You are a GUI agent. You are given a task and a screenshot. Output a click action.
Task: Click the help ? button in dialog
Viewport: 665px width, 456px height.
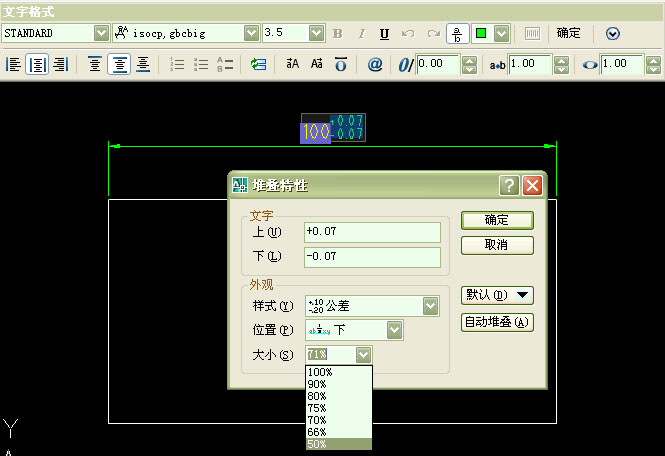click(x=509, y=185)
